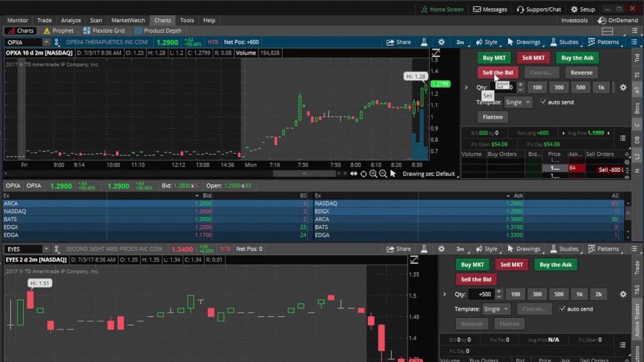Click EYES price axis scaling icon

pos(414,260)
